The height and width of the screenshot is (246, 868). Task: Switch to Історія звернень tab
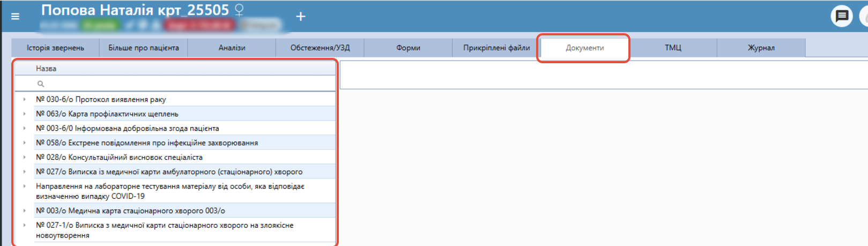click(x=55, y=48)
